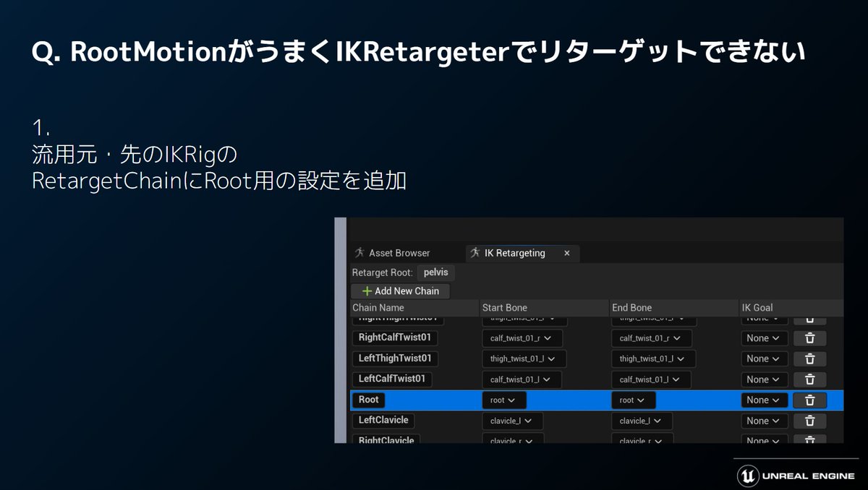Delete the LeftThighTwist01 chain with trash icon
The width and height of the screenshot is (868, 490).
(810, 358)
